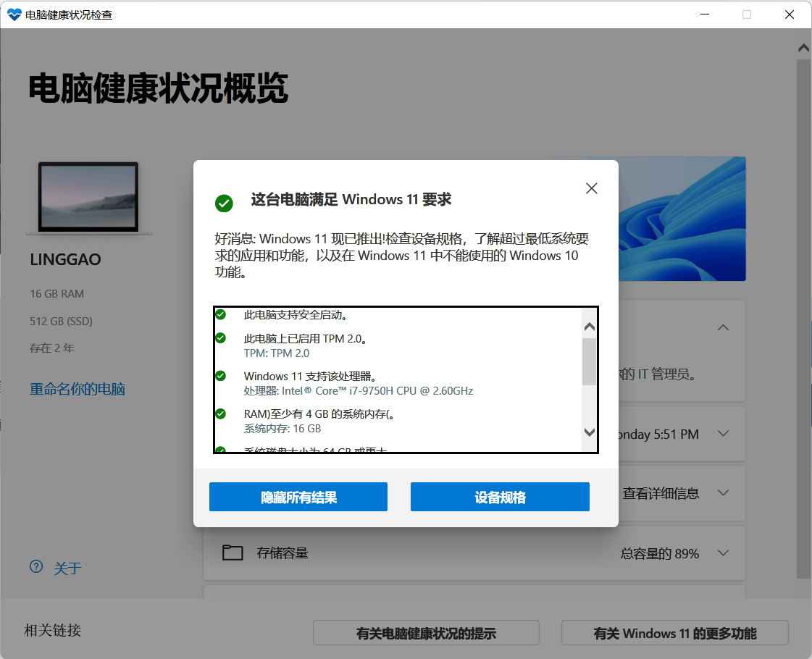Click 隐藏所有结果 button

tap(298, 497)
